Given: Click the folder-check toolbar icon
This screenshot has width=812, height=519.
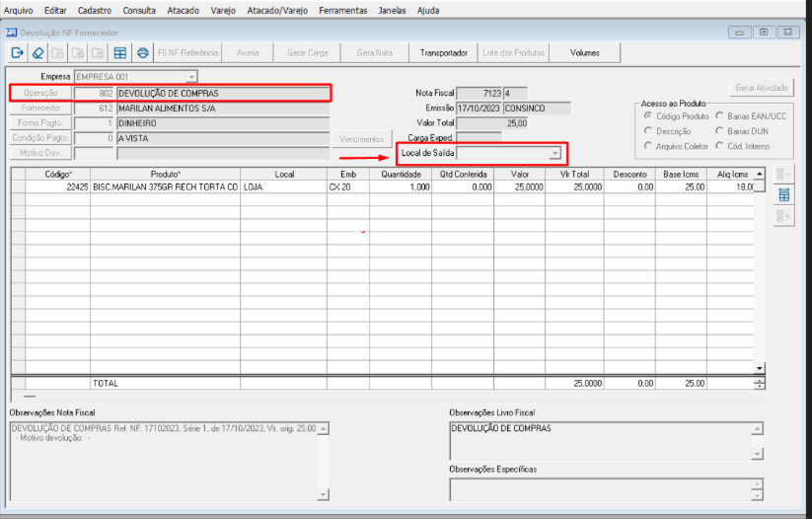Looking at the screenshot, I should (x=78, y=53).
